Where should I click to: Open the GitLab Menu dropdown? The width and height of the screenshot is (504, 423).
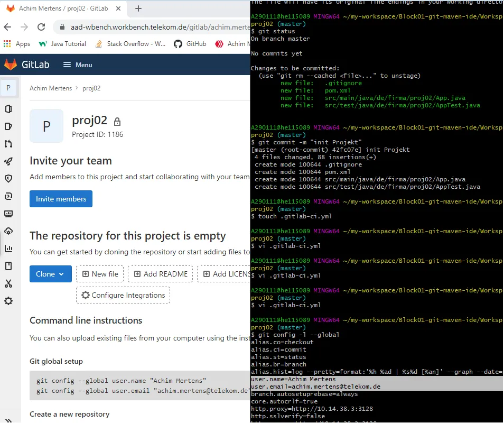tap(78, 65)
